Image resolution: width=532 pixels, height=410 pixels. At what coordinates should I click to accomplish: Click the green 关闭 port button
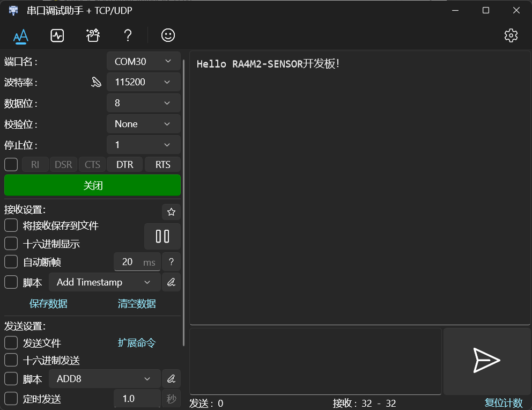[x=92, y=185]
